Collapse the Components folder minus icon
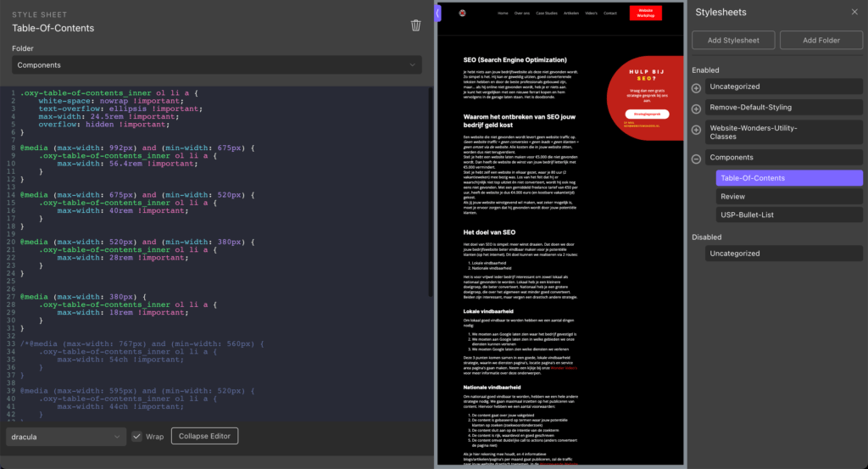Screen dimensions: 868x469 pyautogui.click(x=697, y=159)
